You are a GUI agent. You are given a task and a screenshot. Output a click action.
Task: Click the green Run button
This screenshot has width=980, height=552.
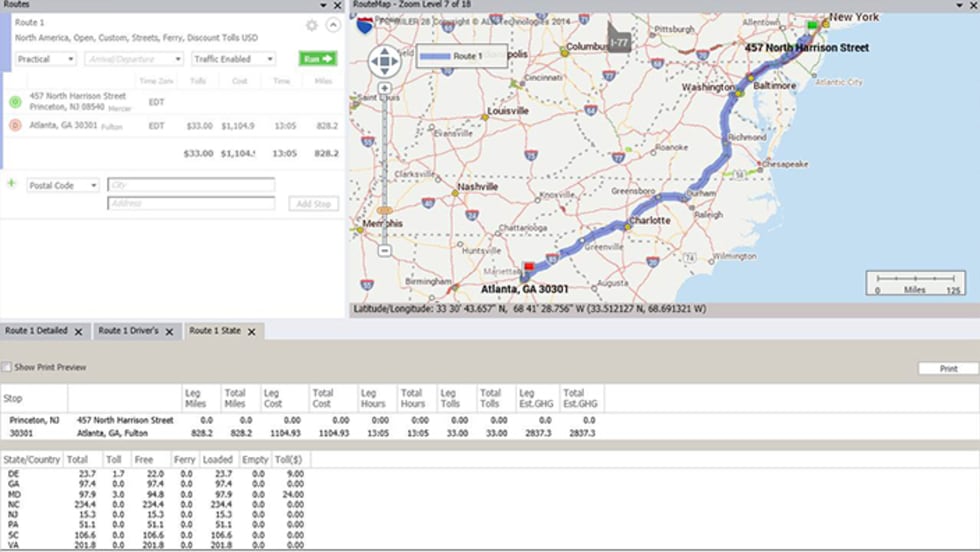[318, 59]
